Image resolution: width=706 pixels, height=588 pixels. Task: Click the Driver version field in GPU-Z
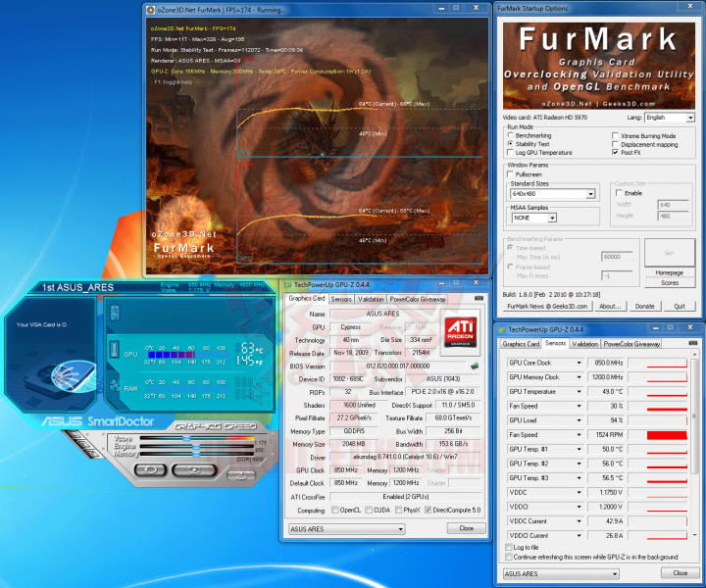click(405, 457)
